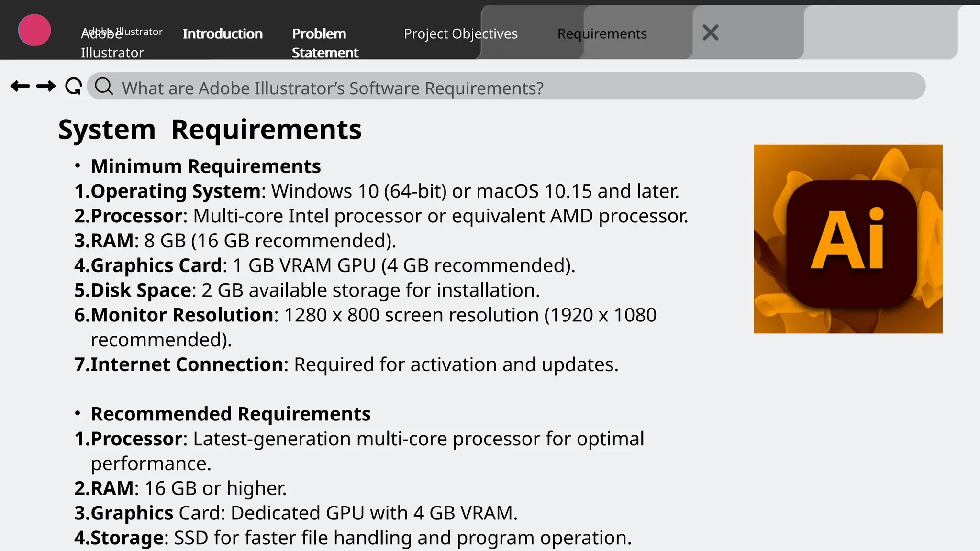Open the Requirements tab
The height and width of the screenshot is (551, 980).
[x=601, y=34]
